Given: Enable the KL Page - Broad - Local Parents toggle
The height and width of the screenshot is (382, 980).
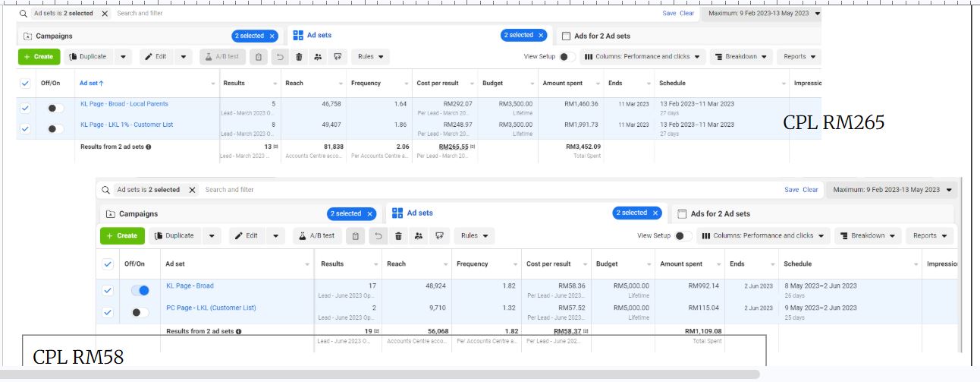Looking at the screenshot, I should (55, 109).
